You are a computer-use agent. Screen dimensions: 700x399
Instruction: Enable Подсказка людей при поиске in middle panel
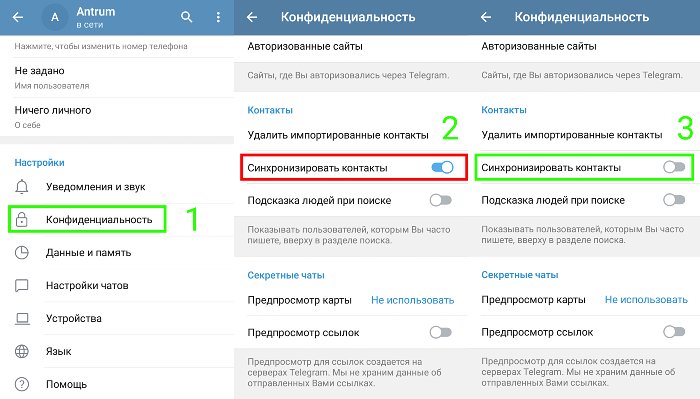point(441,200)
